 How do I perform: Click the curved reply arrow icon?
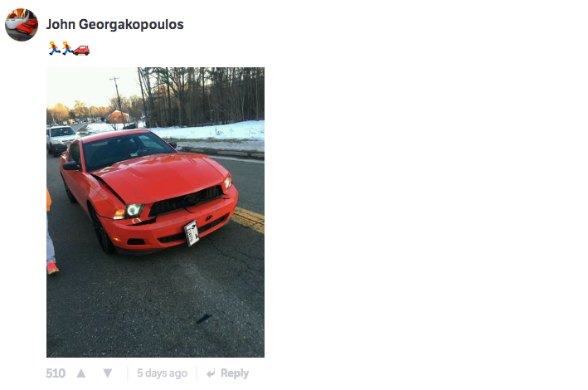[x=211, y=373]
